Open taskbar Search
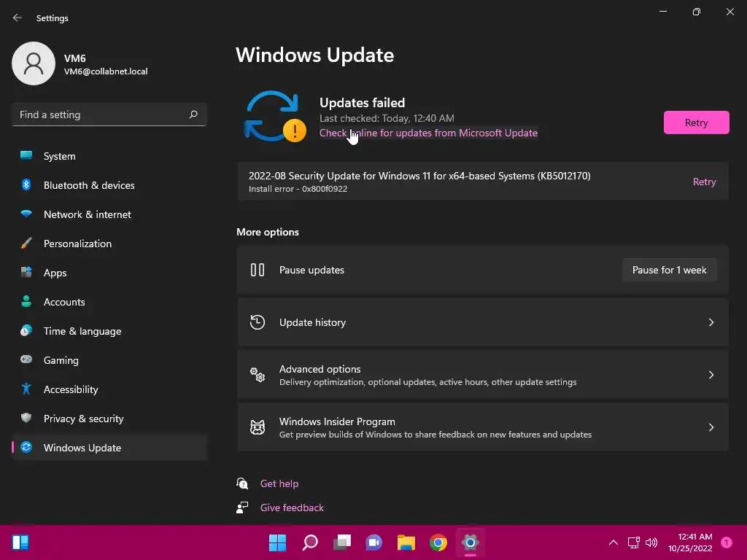 pos(309,542)
